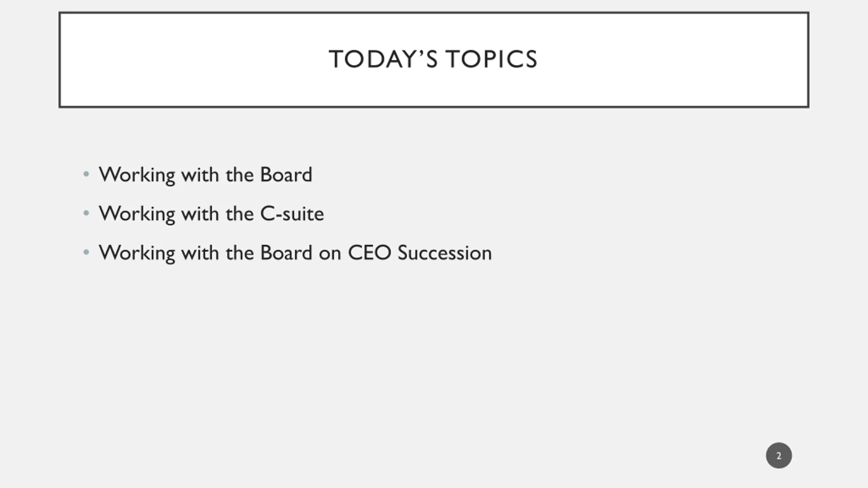Click "Working" in the first bullet

[137, 175]
